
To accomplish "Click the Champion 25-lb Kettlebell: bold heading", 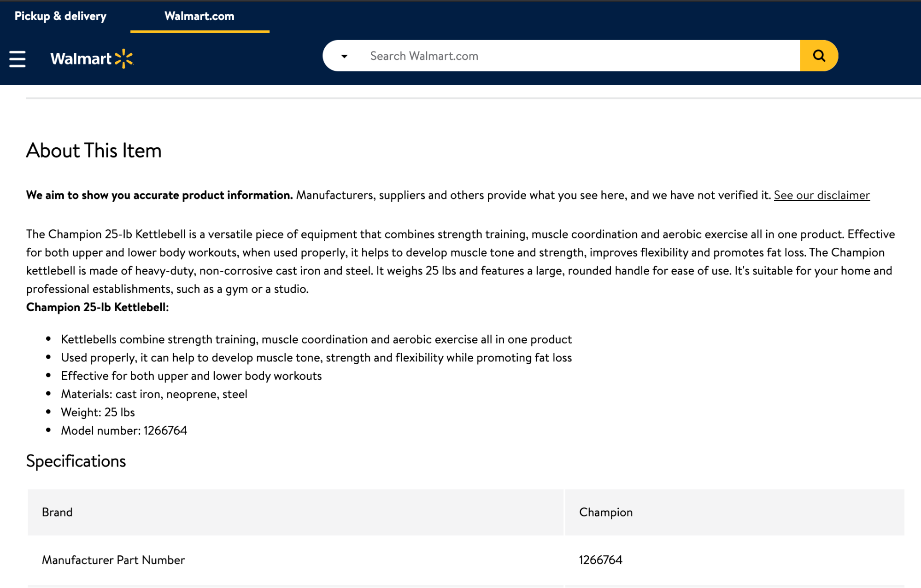I will (97, 307).
